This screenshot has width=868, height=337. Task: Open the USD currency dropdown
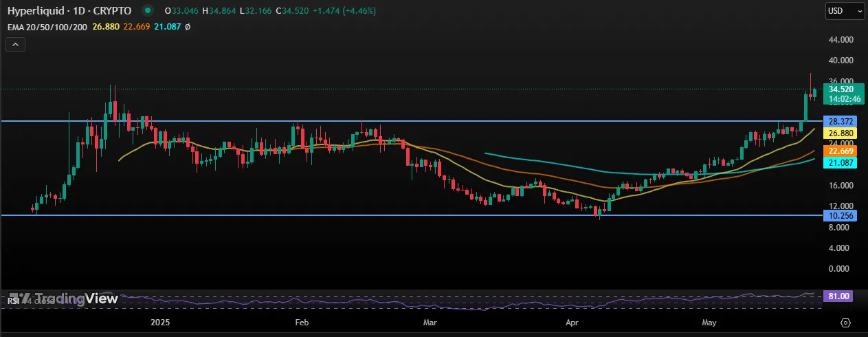(845, 11)
